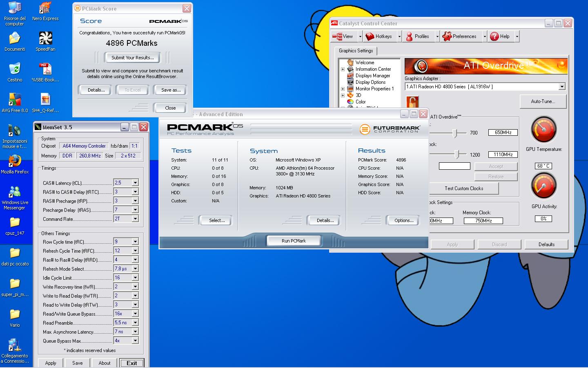The image size is (588, 368).
Task: Click Details button under System in PCMark05
Action: (x=325, y=220)
